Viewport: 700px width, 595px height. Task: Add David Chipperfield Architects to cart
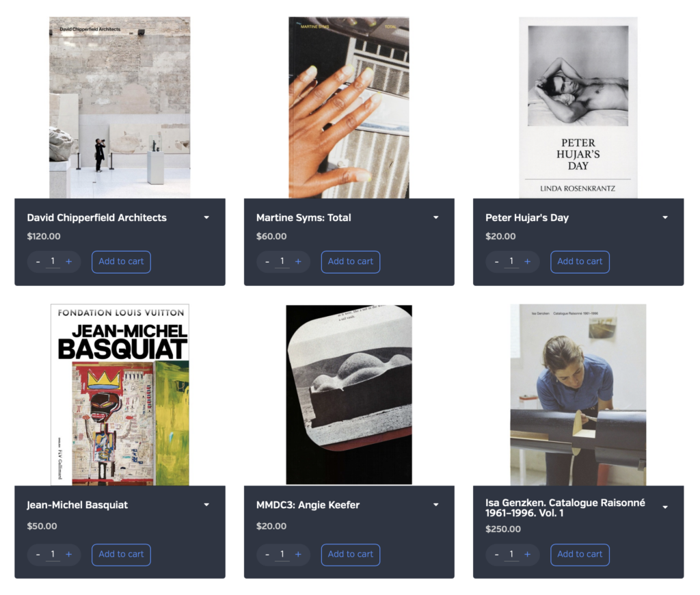[x=121, y=262]
